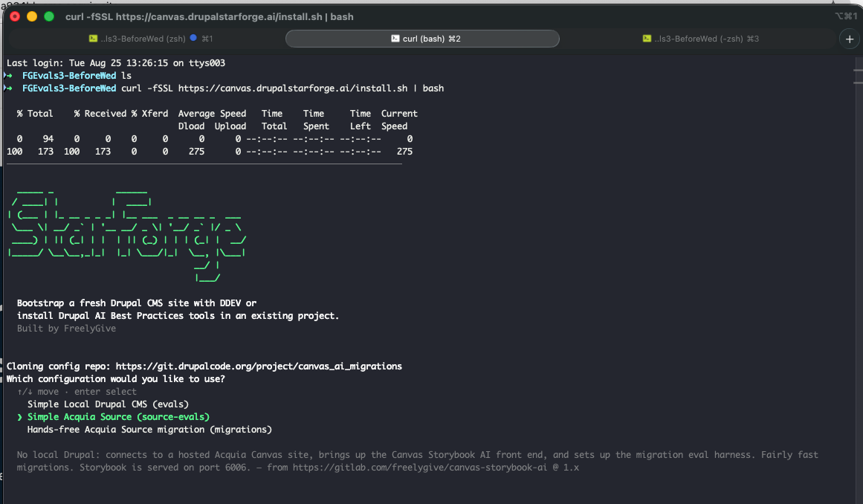Add a new terminal tab

tap(849, 39)
